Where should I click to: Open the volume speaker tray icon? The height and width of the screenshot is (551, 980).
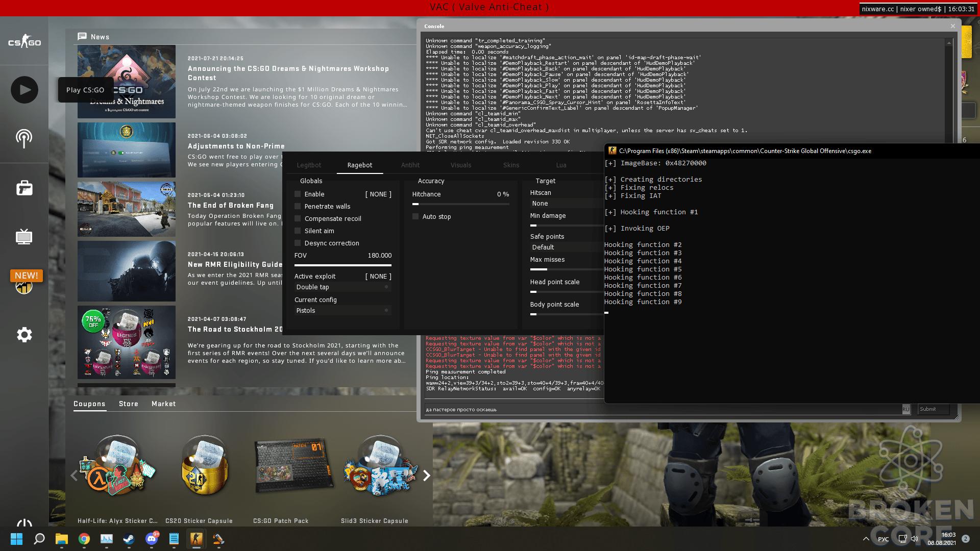point(915,539)
